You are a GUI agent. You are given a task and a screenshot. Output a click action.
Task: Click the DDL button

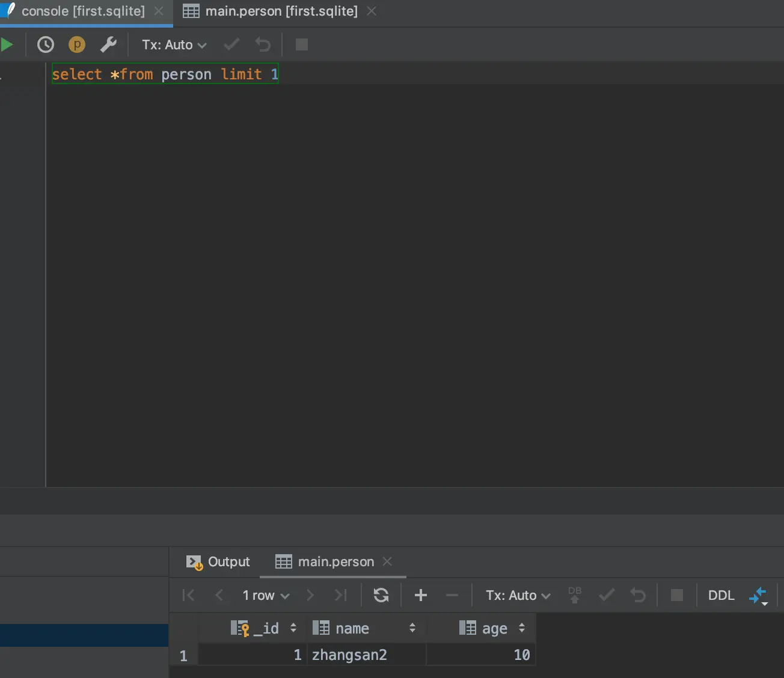tap(721, 595)
